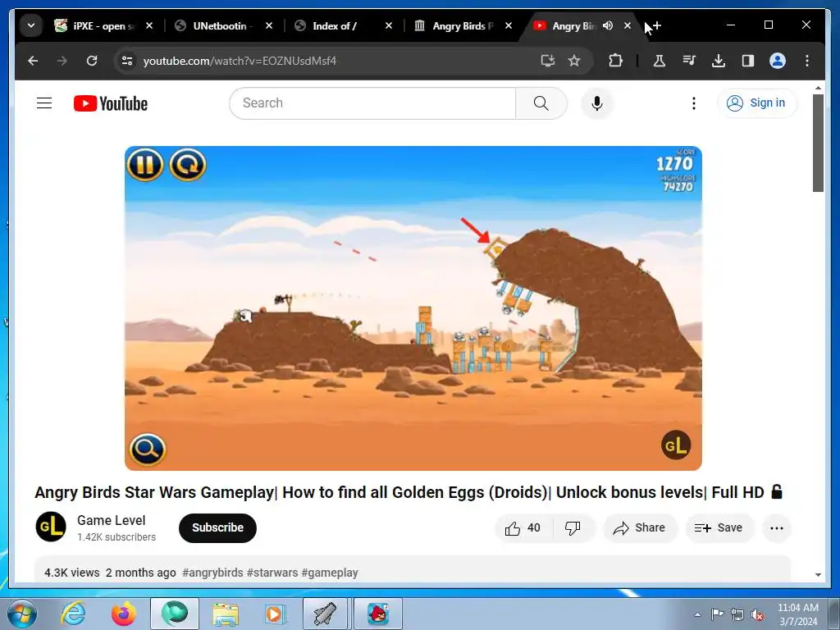Screen dimensions: 840x630
Task: Open muted volume tray icon
Action: pos(757,614)
